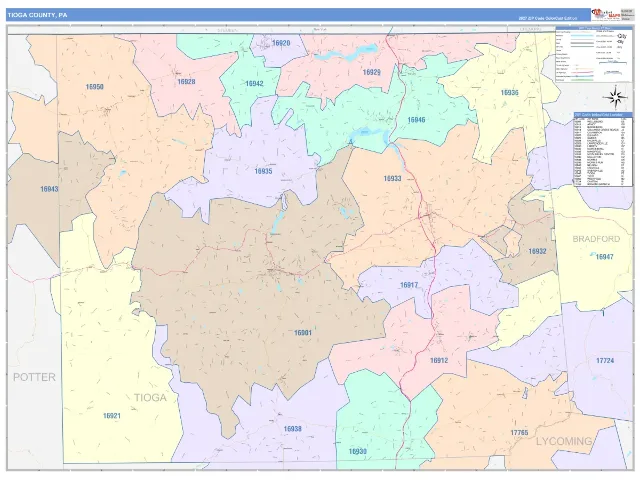Select ZIP code label 16950
The width and height of the screenshot is (640, 480).
94,87
